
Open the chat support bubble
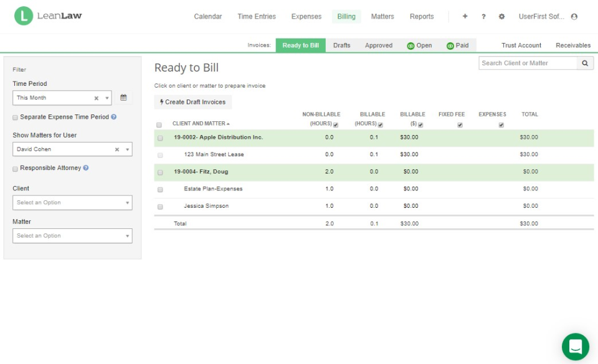[x=576, y=347]
